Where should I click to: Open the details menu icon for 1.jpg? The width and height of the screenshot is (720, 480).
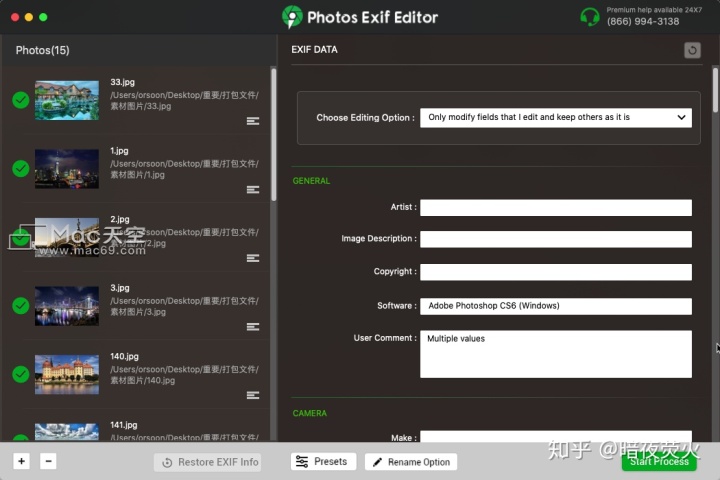click(x=253, y=190)
